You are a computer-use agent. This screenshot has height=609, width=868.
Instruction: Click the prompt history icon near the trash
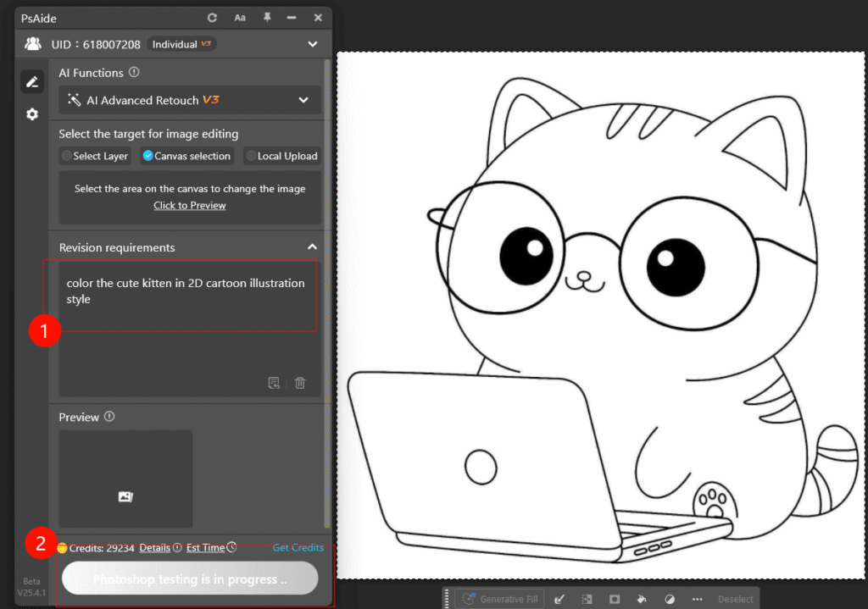tap(274, 383)
